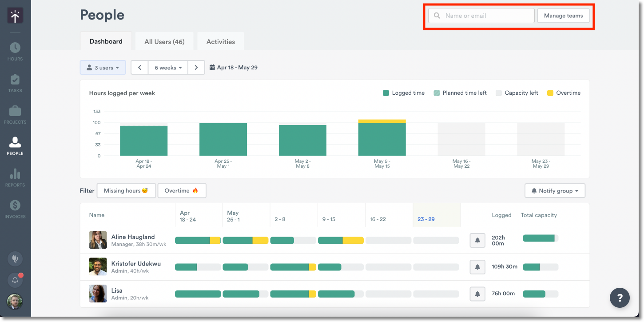This screenshot has width=644, height=322.
Task: Notify Lisa using bell icon
Action: [x=477, y=294]
